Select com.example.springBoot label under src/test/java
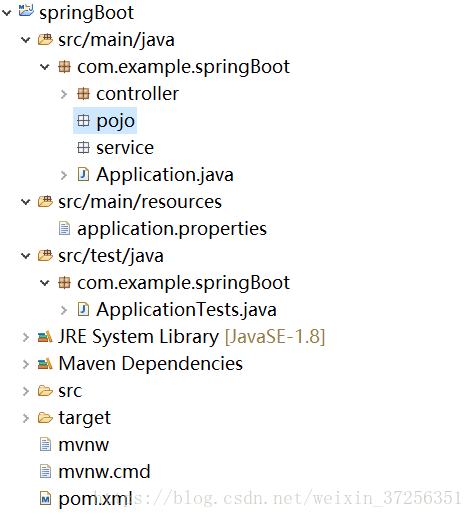Screen dimensions: 474x518 pyautogui.click(x=183, y=283)
